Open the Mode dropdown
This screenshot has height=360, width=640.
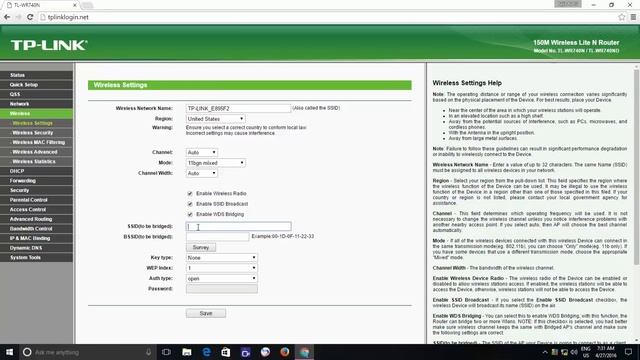click(x=216, y=163)
